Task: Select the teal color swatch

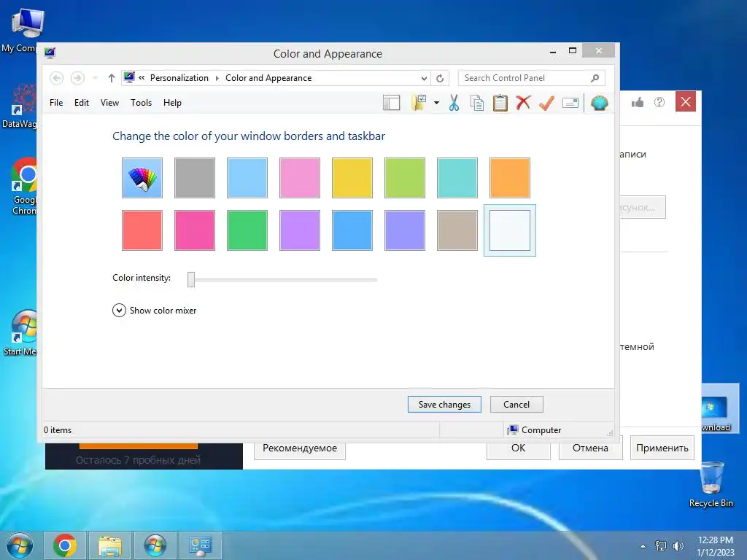Action: click(x=457, y=178)
